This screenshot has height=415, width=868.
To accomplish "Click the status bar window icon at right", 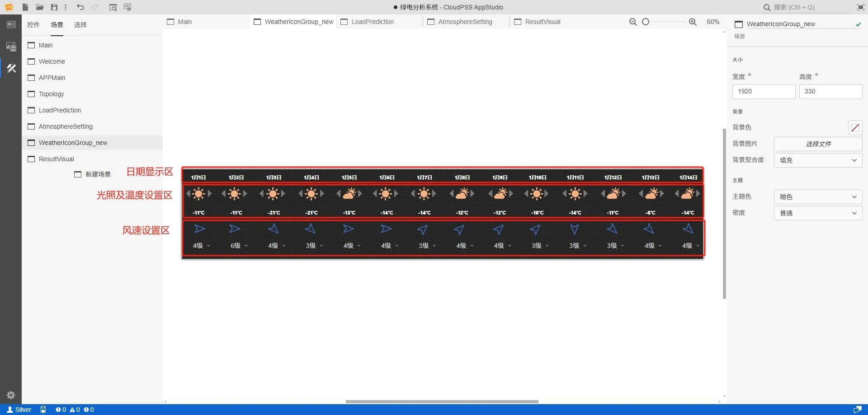I will [857, 410].
